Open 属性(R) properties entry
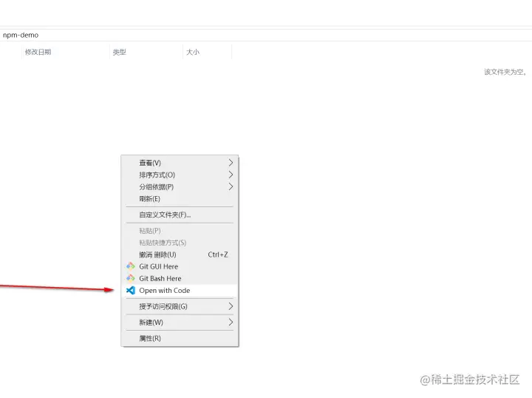532x398 pixels. 180,338
